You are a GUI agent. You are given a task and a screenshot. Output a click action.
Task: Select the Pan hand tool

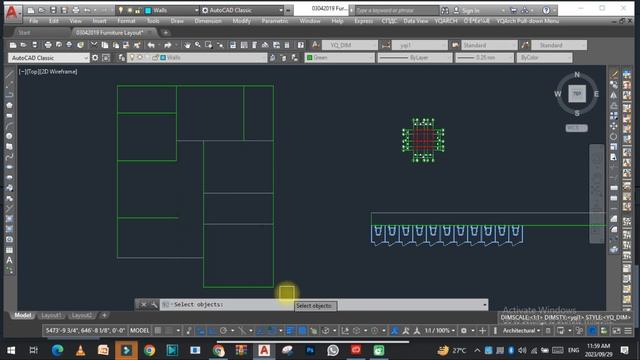(x=187, y=45)
